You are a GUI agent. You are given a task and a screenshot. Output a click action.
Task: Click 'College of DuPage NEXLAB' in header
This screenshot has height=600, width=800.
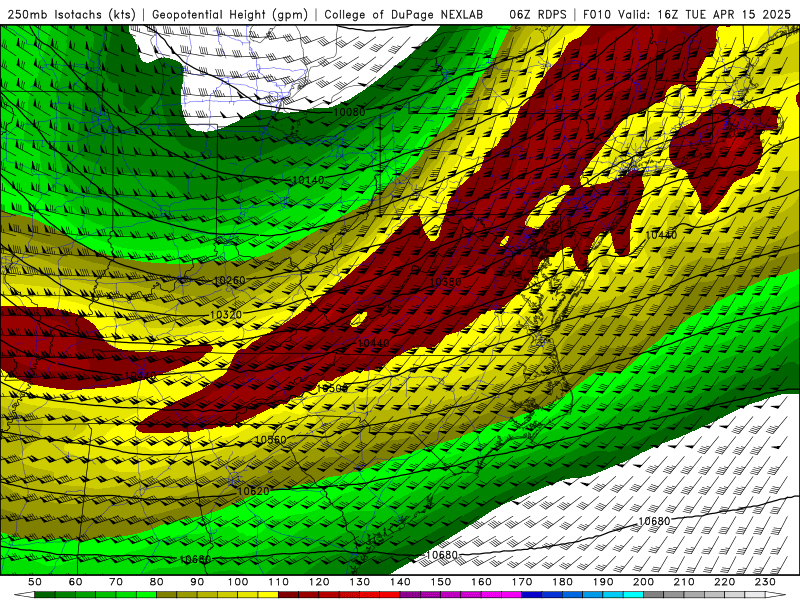[403, 14]
